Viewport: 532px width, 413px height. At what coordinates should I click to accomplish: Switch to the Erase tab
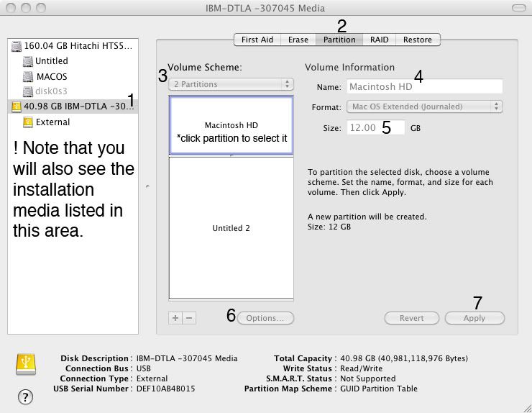(x=298, y=40)
